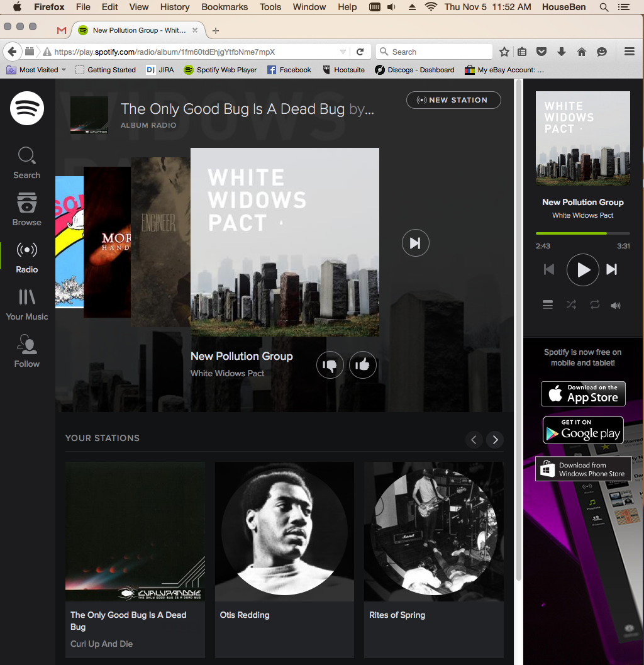
Task: Open the Otis Redding station thumbnail
Action: point(284,531)
